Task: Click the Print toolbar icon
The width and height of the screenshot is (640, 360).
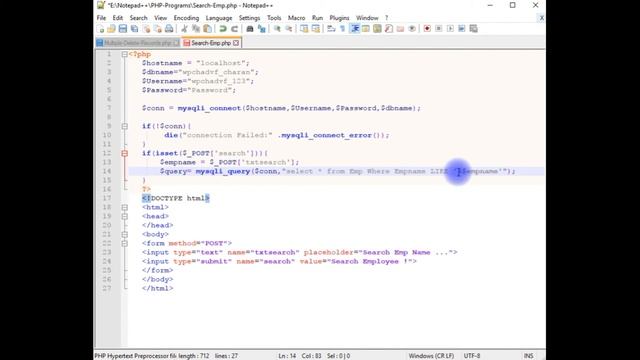Action: 169,29
